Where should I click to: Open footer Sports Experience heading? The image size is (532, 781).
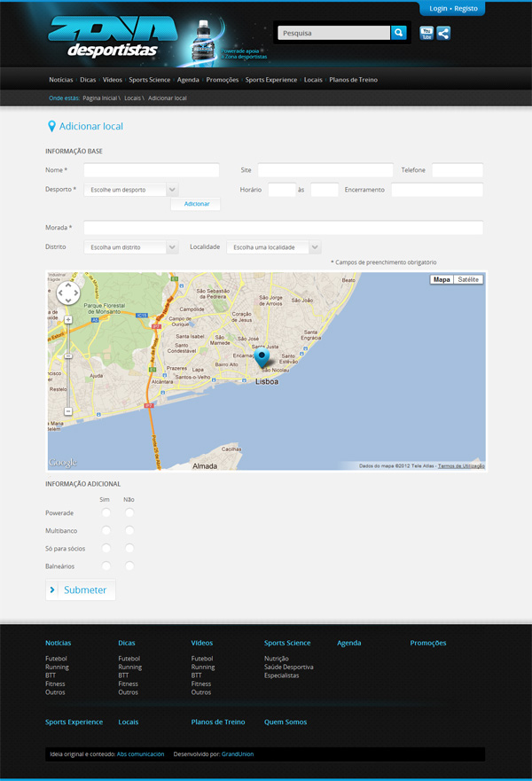[x=74, y=722]
